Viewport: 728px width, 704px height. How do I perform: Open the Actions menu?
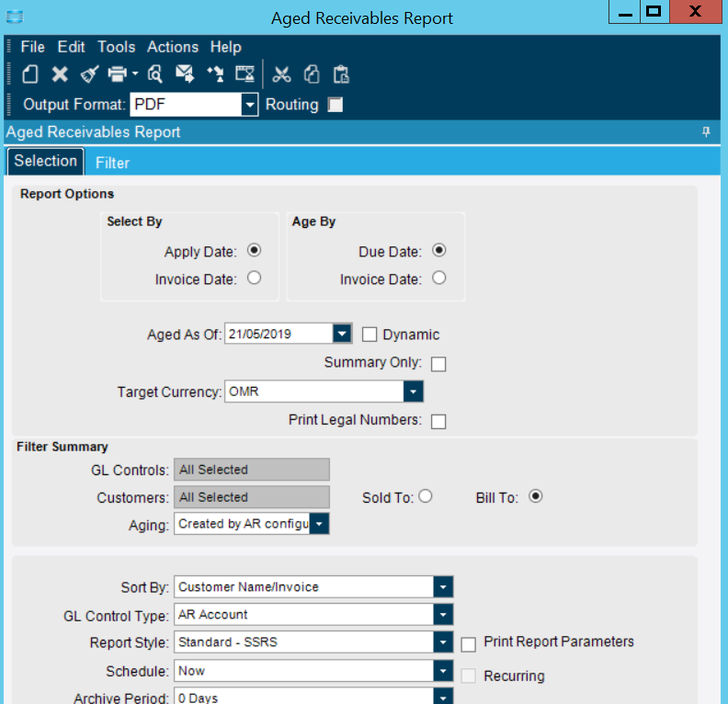coord(172,47)
